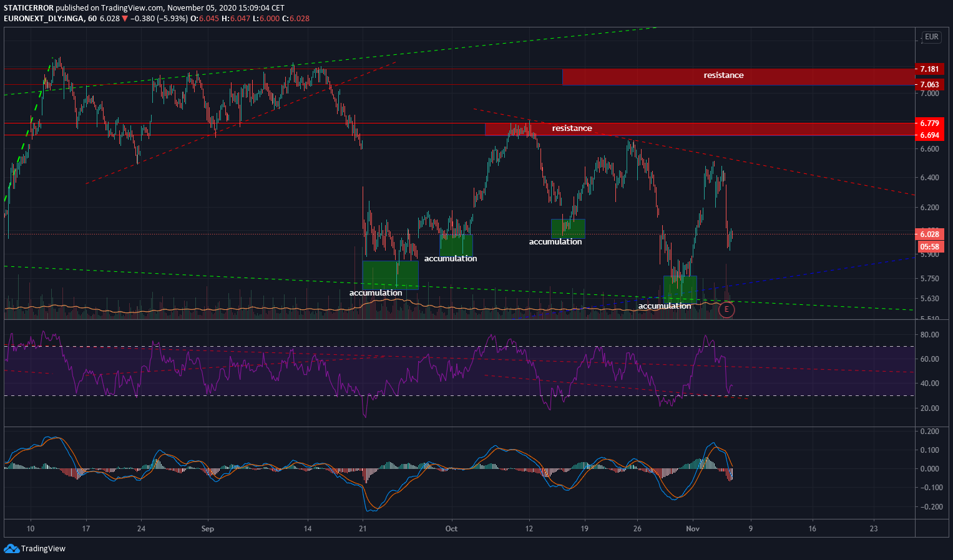Click the 'Sep' date axis label
The image size is (953, 560).
click(x=208, y=529)
